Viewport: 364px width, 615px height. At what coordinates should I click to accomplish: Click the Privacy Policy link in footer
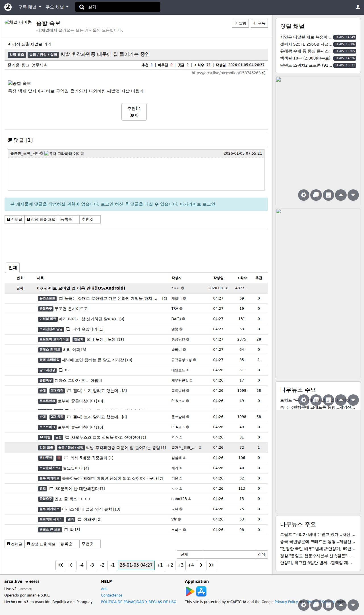(286, 602)
